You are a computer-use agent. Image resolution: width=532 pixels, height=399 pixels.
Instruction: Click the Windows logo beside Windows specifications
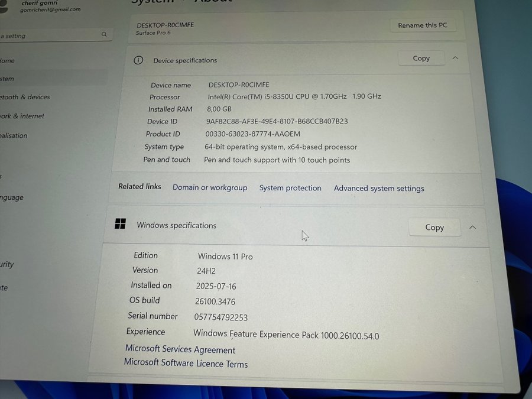(x=120, y=223)
